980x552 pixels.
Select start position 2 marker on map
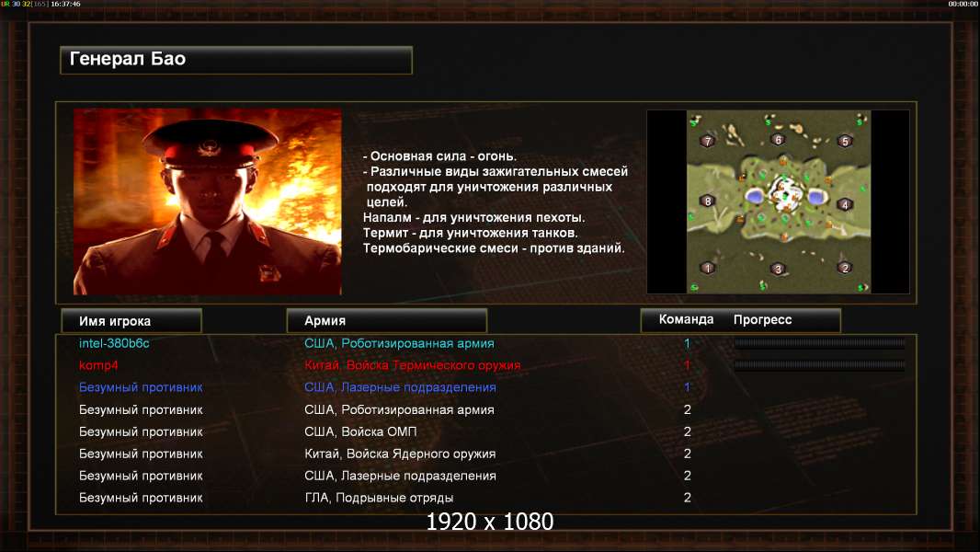[845, 268]
